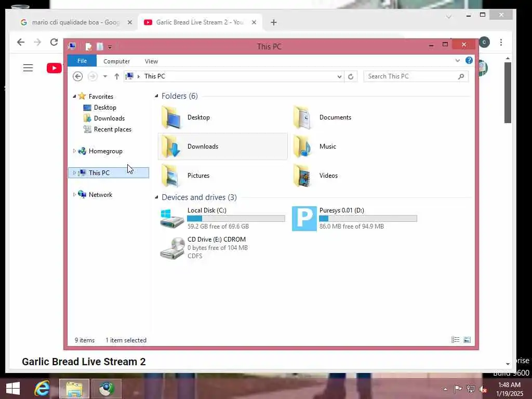The height and width of the screenshot is (399, 532).
Task: Close the mario cdi Google tab
Action: pos(129,22)
